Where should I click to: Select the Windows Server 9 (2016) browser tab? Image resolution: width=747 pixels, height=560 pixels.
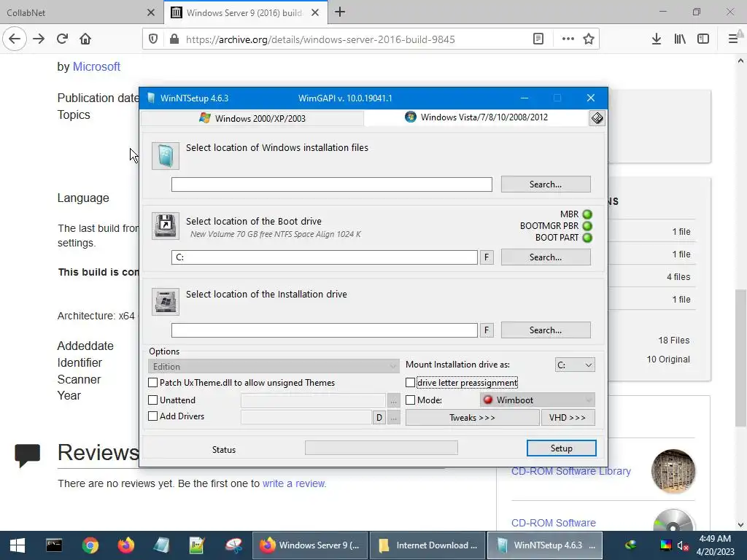pyautogui.click(x=237, y=12)
